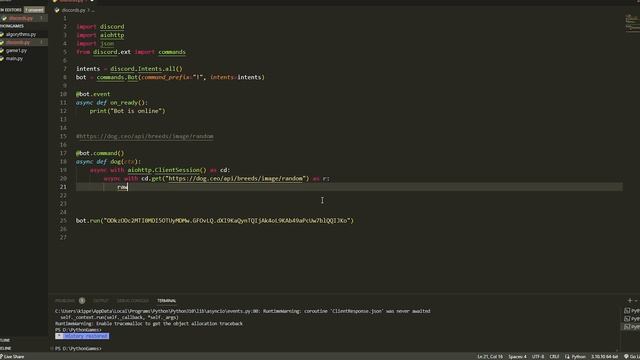Open algorythms.py in the explorer
The height and width of the screenshot is (360, 640).
(x=21, y=35)
